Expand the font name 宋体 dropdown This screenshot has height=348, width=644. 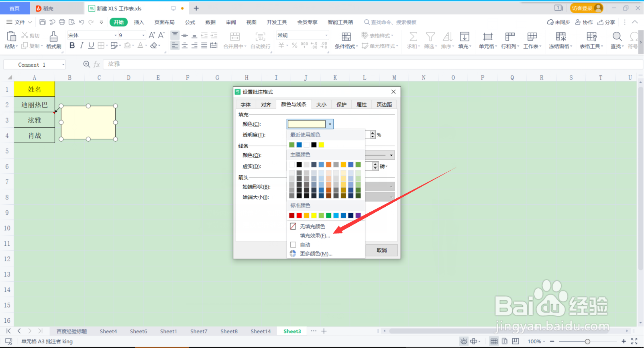[116, 35]
